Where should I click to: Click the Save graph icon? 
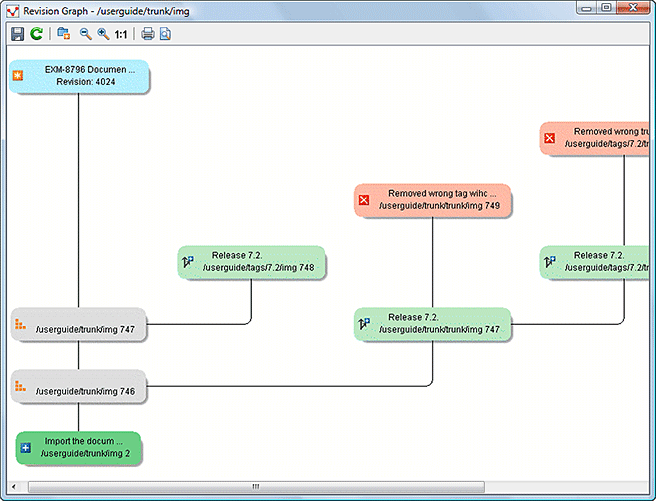[x=17, y=34]
